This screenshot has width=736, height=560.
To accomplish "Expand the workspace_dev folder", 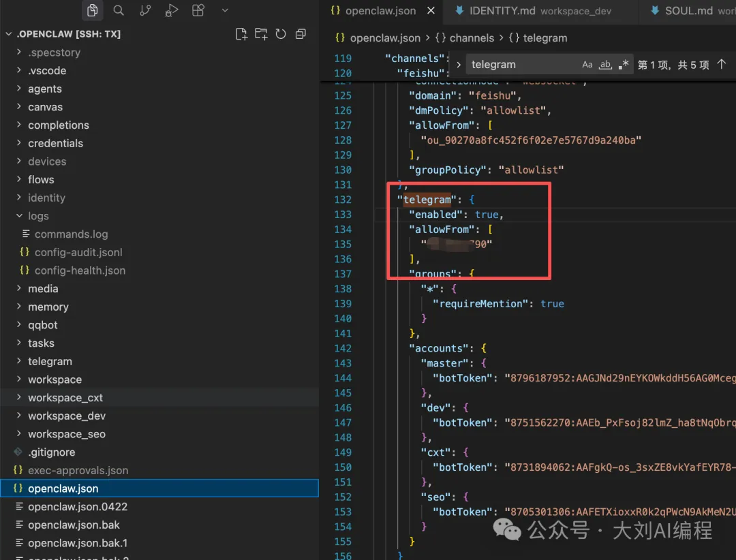I will 66,416.
